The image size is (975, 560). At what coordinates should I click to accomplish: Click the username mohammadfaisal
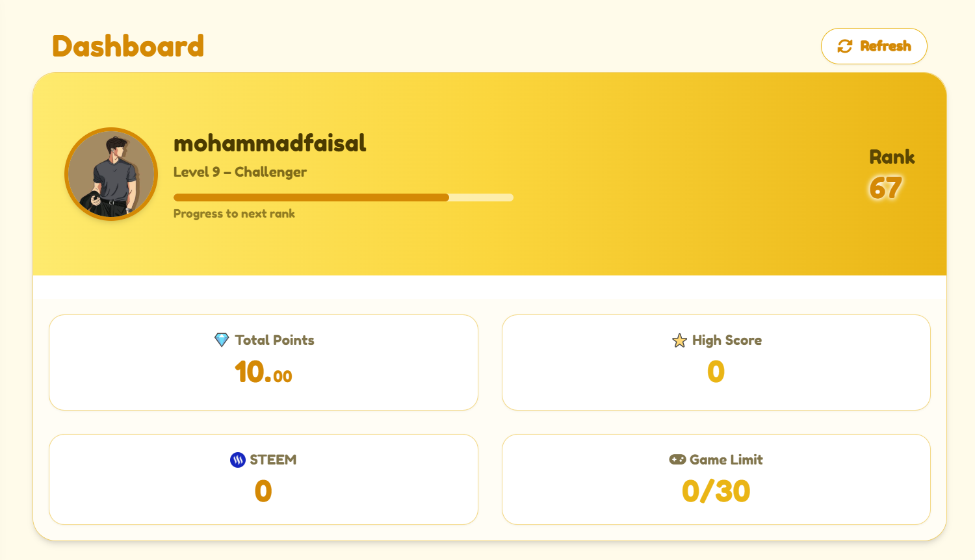point(270,143)
